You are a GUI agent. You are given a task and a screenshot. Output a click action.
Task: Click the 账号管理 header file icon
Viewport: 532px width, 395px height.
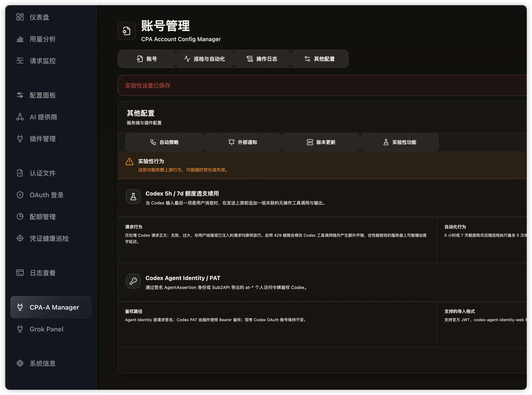pos(127,31)
